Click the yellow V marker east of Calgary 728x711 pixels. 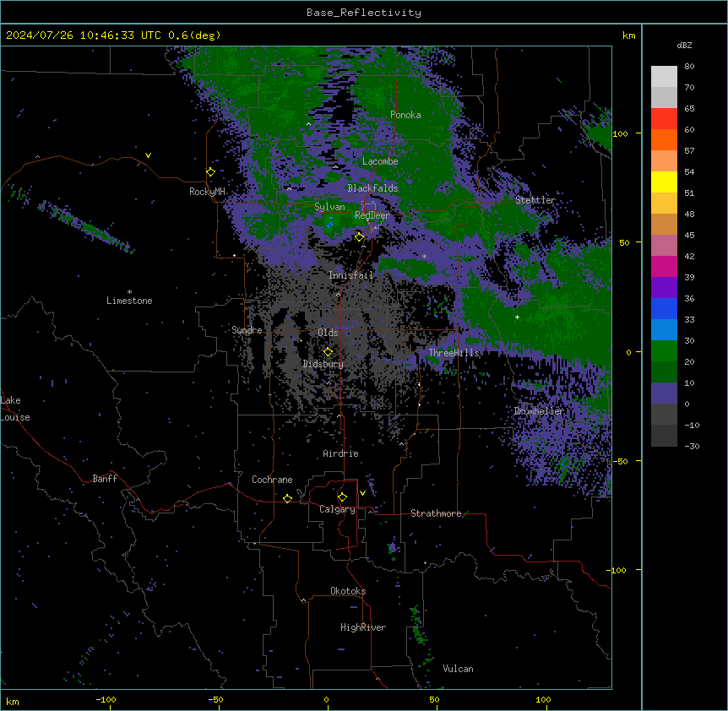(x=362, y=493)
